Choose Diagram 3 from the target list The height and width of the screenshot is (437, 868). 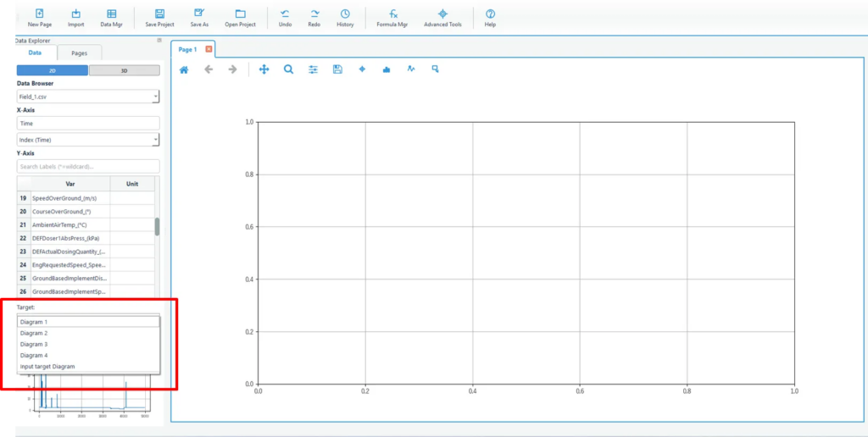click(88, 345)
